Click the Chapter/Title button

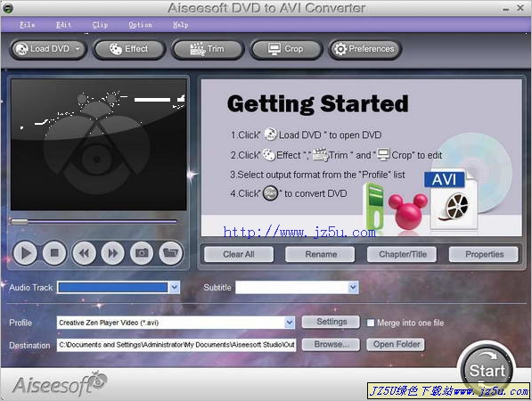click(x=403, y=254)
